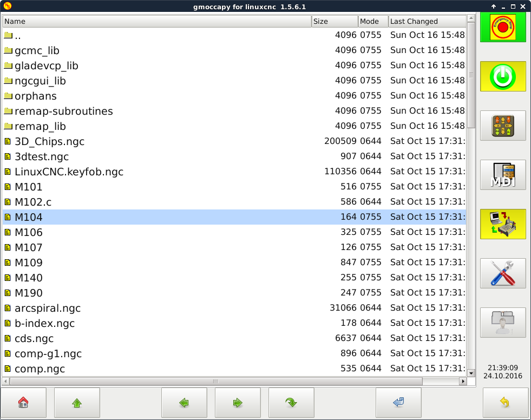This screenshot has height=420, width=531.
Task: Select the gladevcp_lib folder
Action: click(x=234, y=65)
